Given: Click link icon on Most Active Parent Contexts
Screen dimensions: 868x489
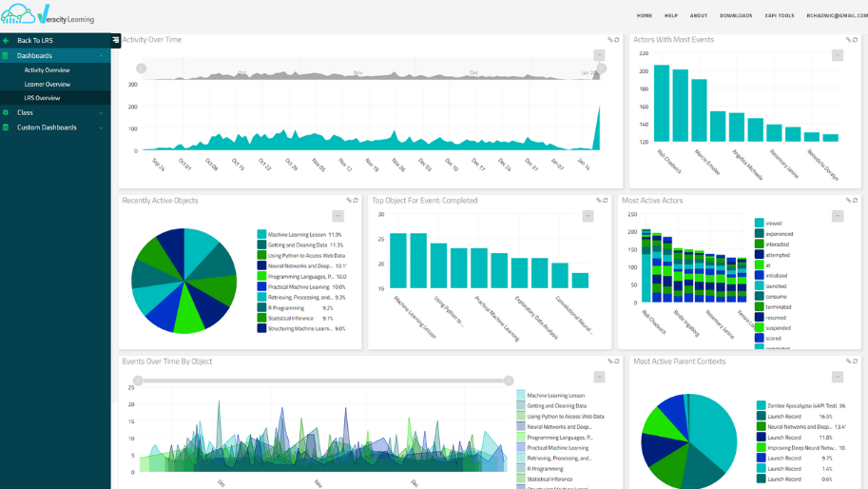Looking at the screenshot, I should pyautogui.click(x=849, y=362).
